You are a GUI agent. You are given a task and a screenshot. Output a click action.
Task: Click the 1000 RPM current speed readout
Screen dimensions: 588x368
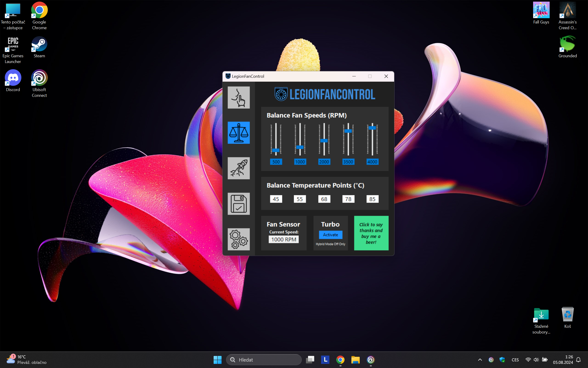(284, 239)
